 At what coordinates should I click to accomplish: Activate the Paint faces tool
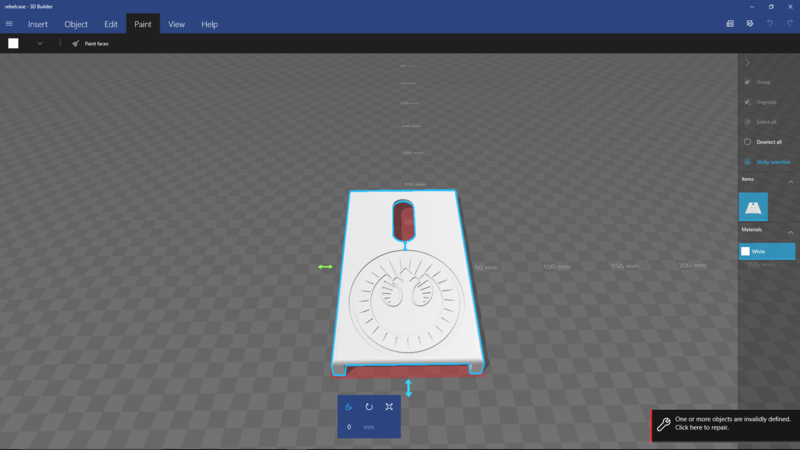tap(90, 43)
